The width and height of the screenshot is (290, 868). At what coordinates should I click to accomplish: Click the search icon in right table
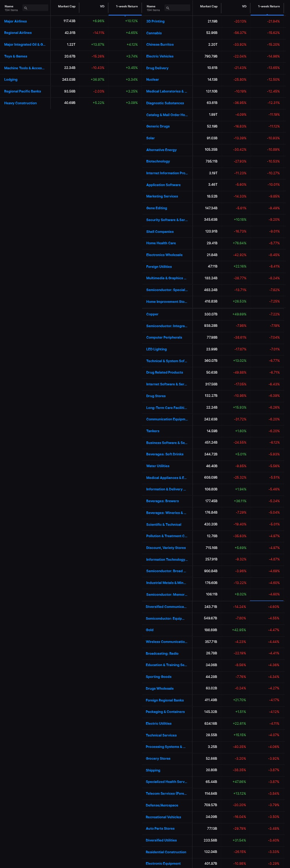(x=167, y=8)
